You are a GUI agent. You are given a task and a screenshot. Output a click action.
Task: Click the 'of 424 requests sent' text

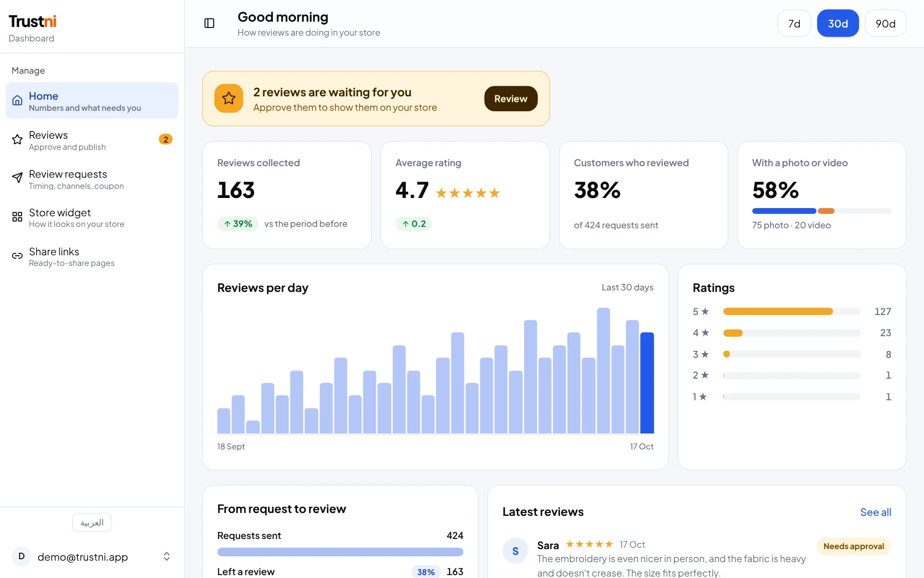[616, 225]
